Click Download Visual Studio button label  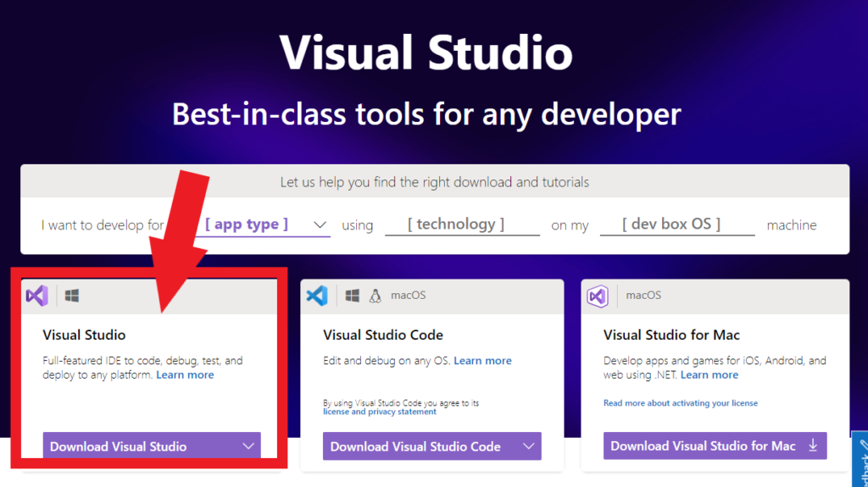point(118,446)
